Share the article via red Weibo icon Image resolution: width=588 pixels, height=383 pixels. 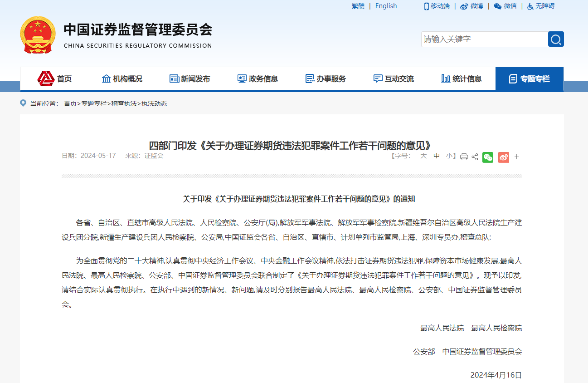pos(504,157)
